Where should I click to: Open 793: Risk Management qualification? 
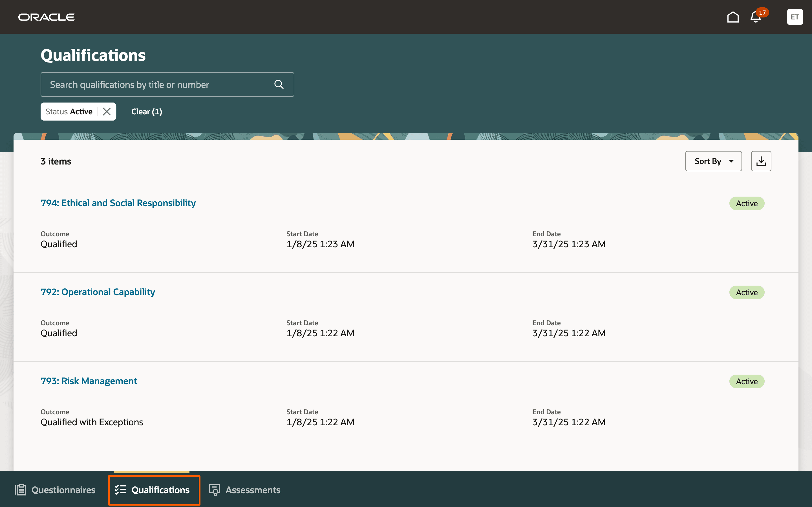89,381
